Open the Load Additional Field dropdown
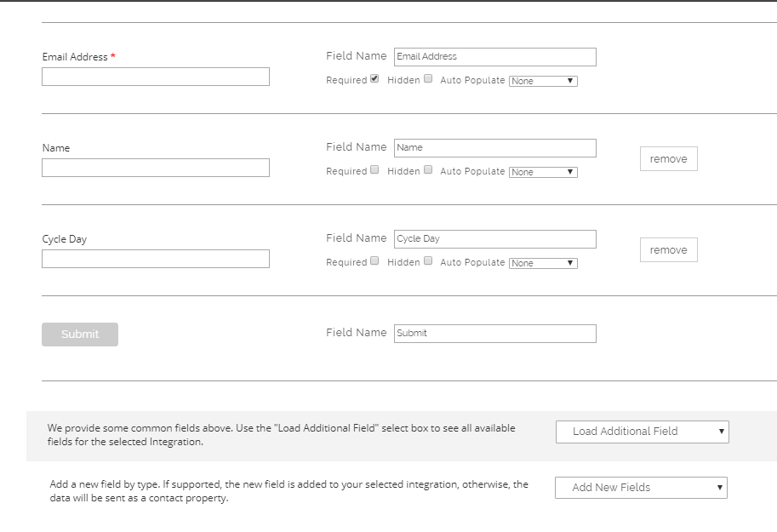The image size is (777, 532). click(642, 432)
